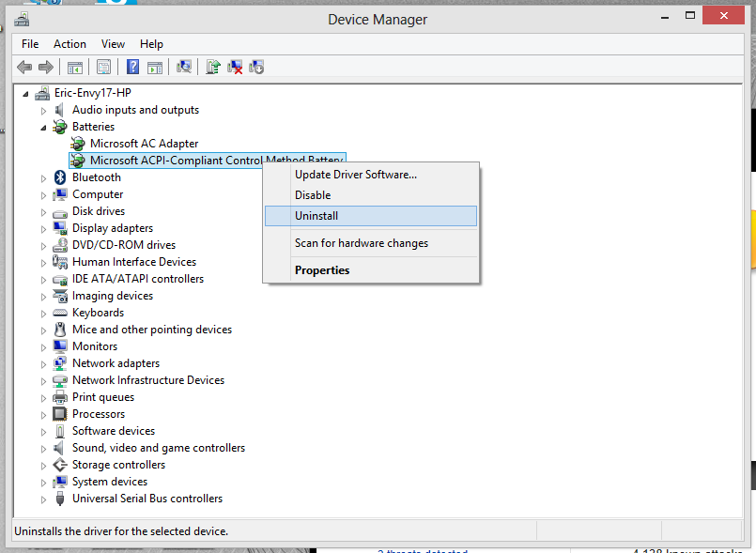Expand the Network adapters category
This screenshot has width=756, height=553.
point(43,363)
